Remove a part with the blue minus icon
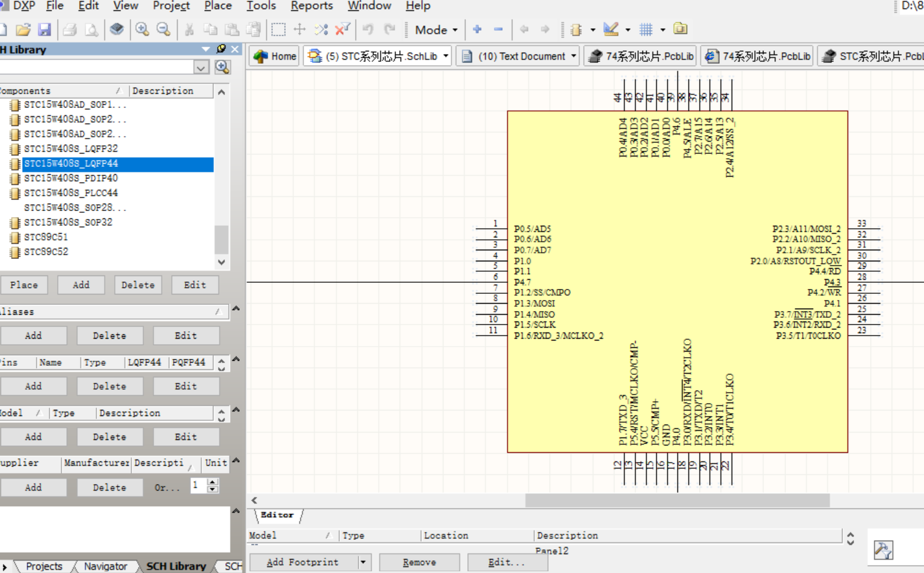Screen dimensions: 924x573 point(498,29)
